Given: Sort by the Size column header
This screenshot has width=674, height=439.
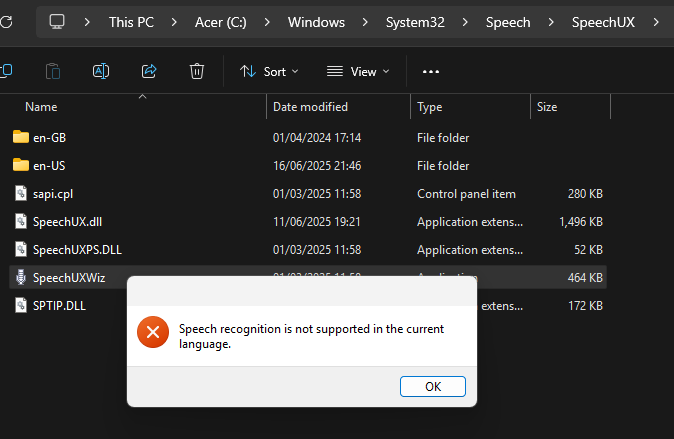Looking at the screenshot, I should pyautogui.click(x=547, y=107).
